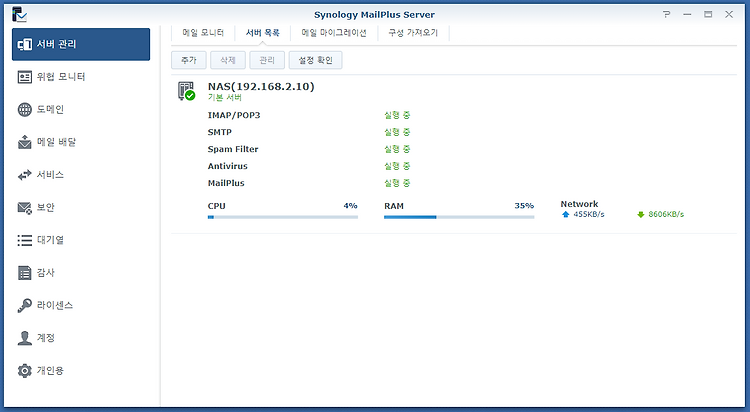Open the 서비스 section
This screenshot has width=750, height=412.
pyautogui.click(x=81, y=175)
